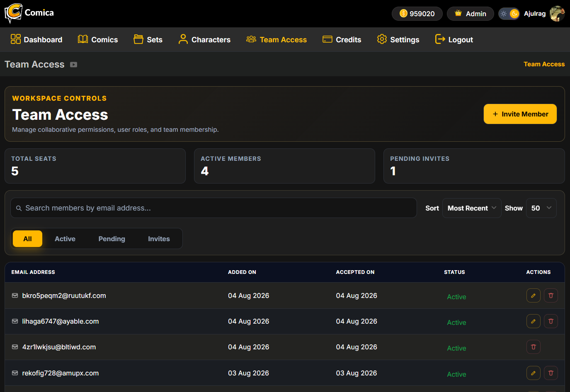Select the Active filter tab

point(65,239)
